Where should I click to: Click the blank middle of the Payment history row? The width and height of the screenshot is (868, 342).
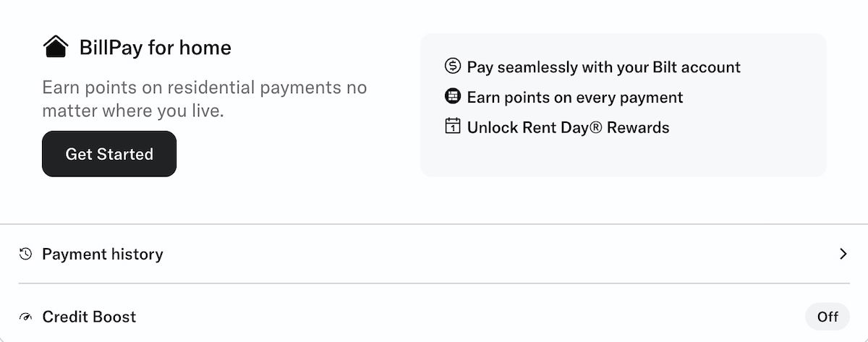470,254
